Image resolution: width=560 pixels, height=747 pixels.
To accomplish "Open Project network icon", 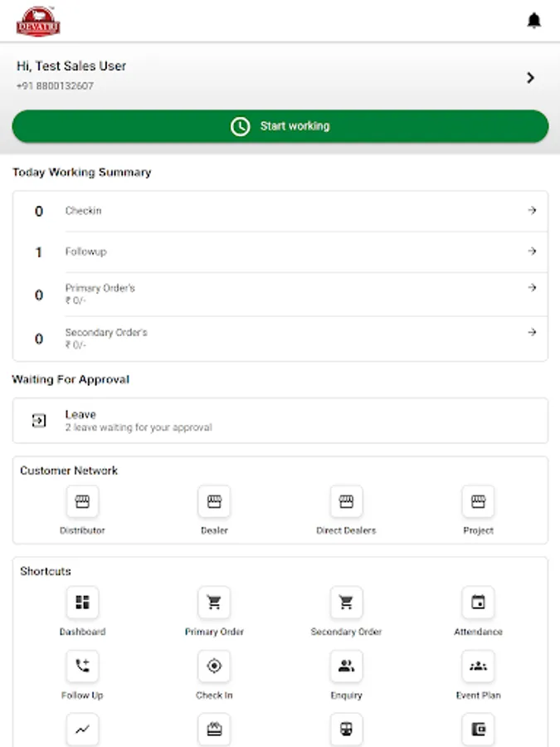I will click(x=478, y=502).
